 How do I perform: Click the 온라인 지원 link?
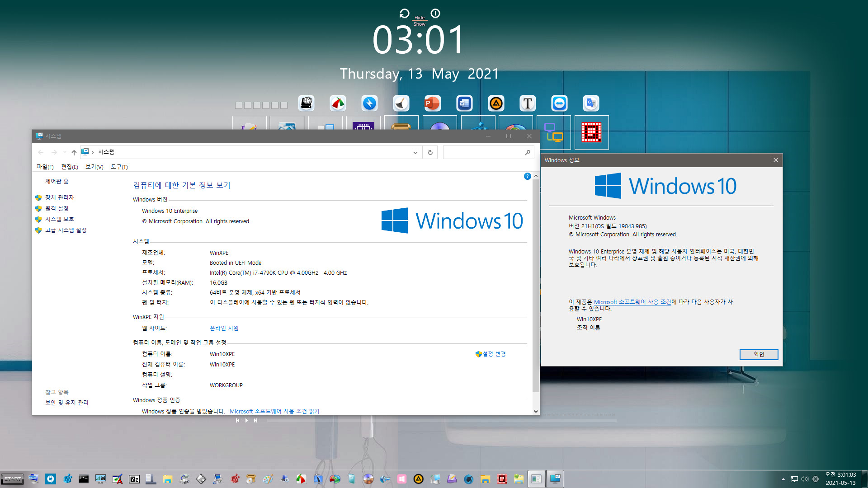click(x=224, y=328)
